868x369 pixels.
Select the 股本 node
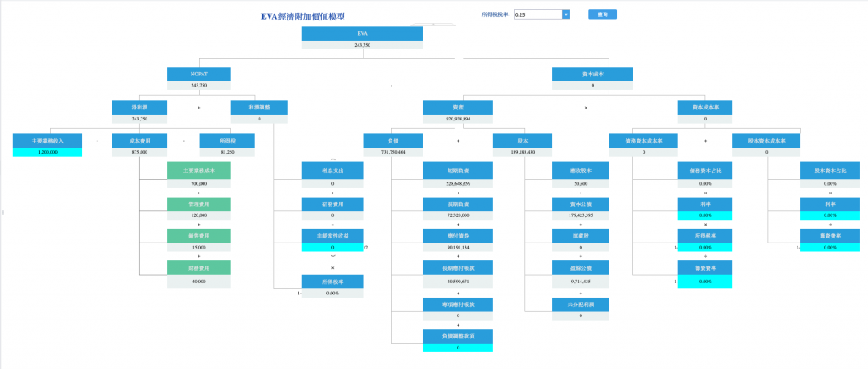pos(522,141)
